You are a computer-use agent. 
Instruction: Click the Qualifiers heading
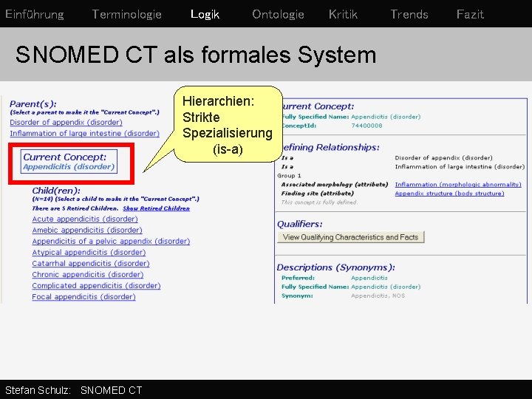point(300,224)
